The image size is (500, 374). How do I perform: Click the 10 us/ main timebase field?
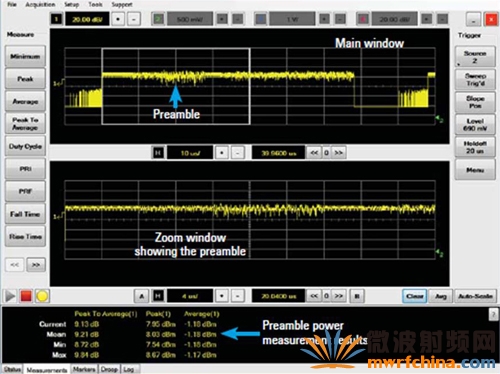[190, 153]
